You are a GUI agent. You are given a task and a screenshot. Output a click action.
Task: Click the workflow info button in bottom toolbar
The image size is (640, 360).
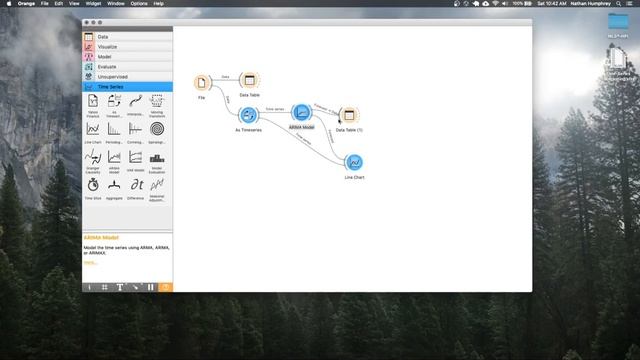[x=89, y=287]
